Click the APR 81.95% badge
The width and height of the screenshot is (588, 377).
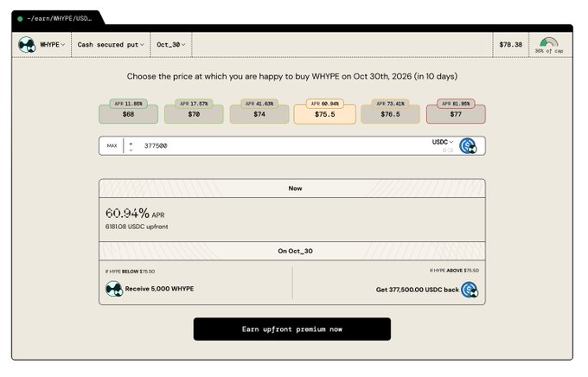456,104
